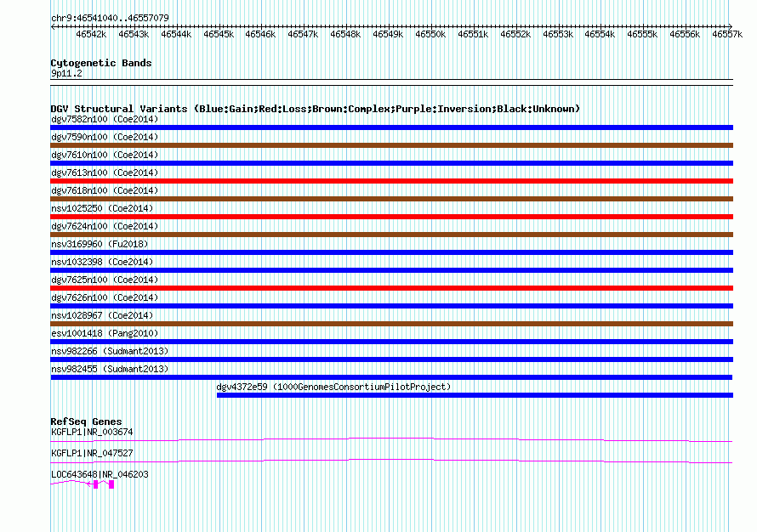The width and height of the screenshot is (757, 532).
Task: Select the Cytogenetic Bands track title
Action: click(100, 63)
